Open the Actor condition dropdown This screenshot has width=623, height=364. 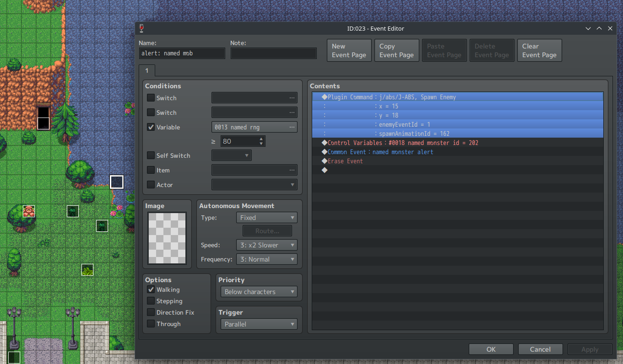[255, 185]
